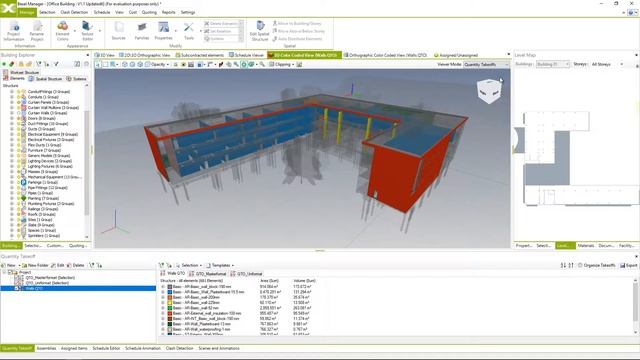Click the Delete button in Quantity Takeoff

pos(76,265)
